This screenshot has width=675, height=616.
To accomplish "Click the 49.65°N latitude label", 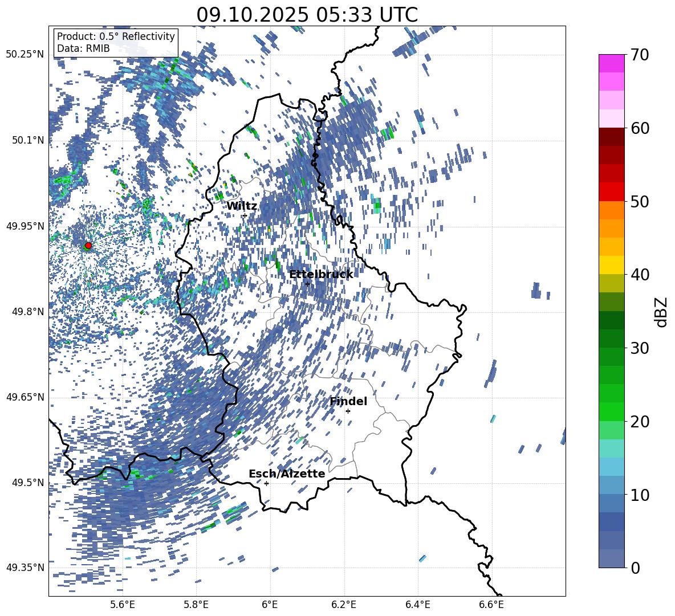I will point(25,397).
